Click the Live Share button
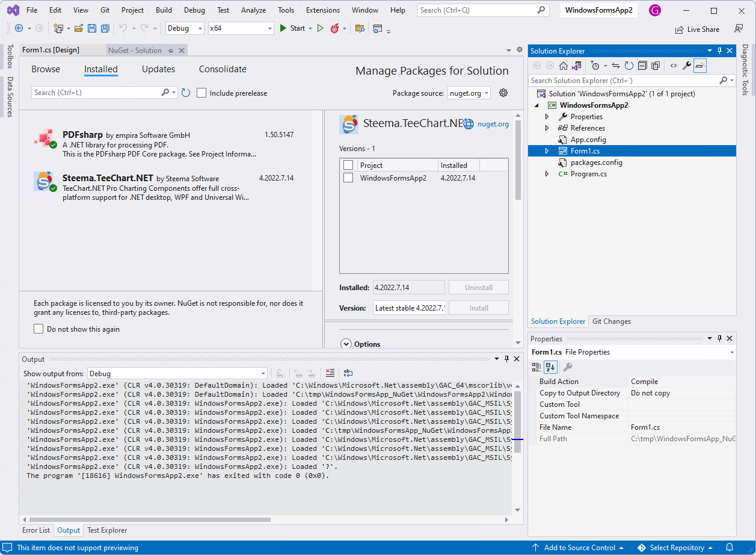This screenshot has height=555, width=756. point(697,29)
